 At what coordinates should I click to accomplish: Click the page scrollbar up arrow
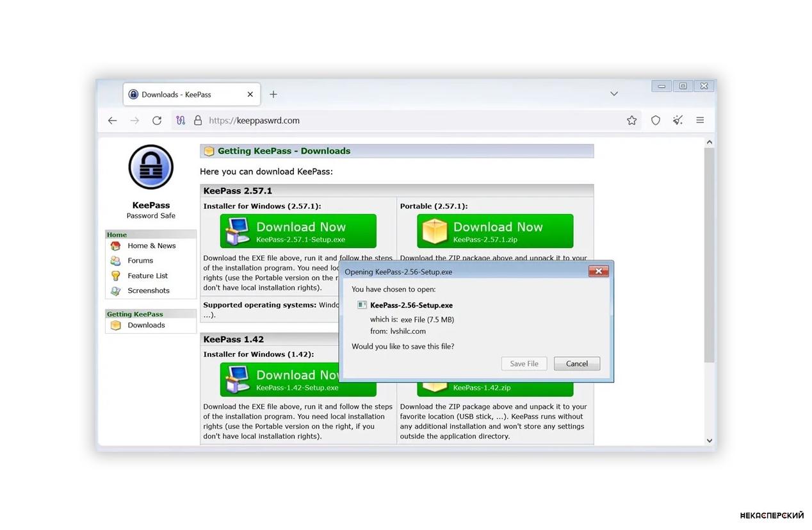[x=709, y=142]
